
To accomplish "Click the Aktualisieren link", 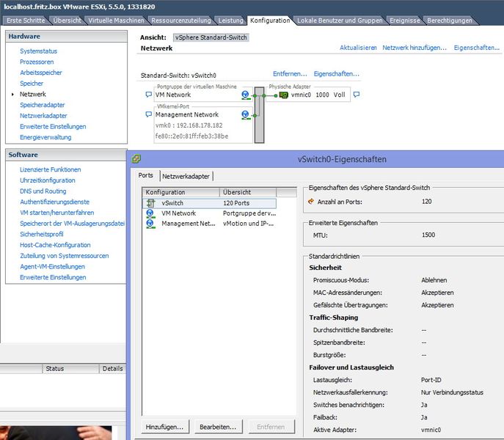I will point(358,48).
